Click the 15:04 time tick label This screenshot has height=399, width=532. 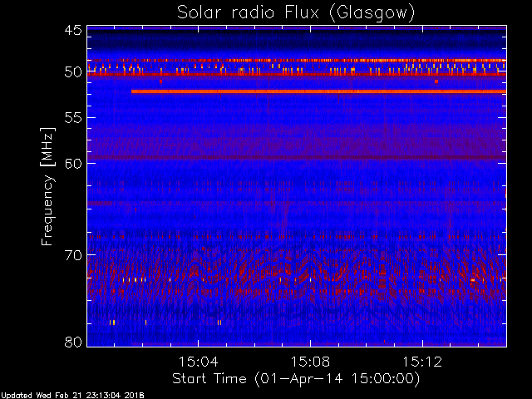point(198,362)
